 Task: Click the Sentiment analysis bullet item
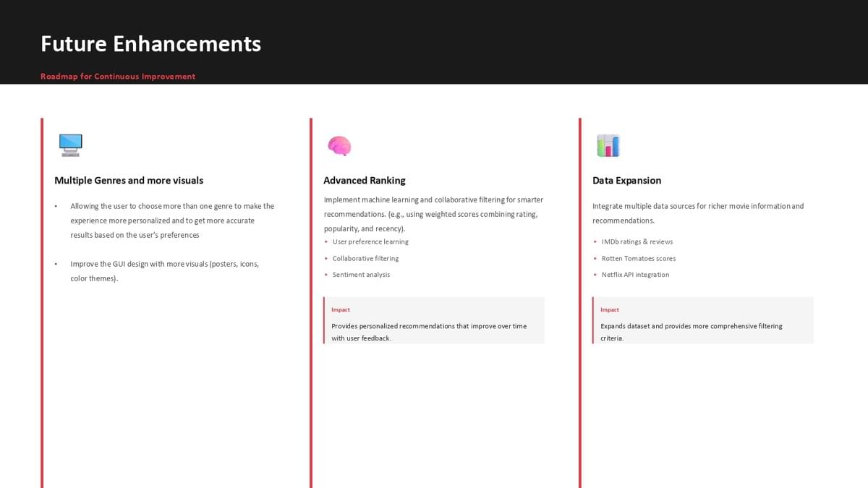[361, 275]
